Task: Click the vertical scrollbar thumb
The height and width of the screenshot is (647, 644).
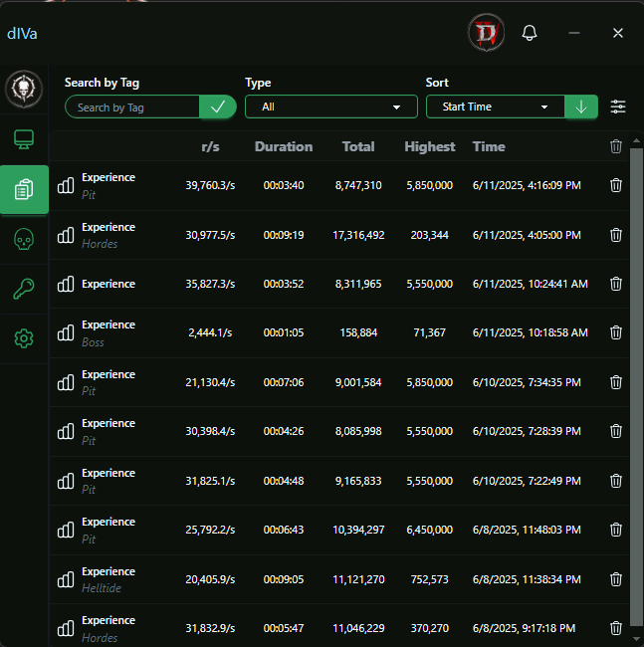Action: point(637,387)
